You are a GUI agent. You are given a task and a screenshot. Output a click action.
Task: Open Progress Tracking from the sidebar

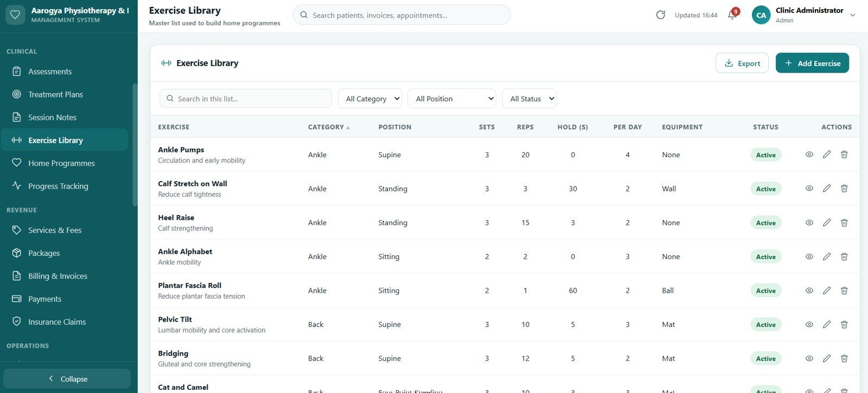pyautogui.click(x=65, y=186)
